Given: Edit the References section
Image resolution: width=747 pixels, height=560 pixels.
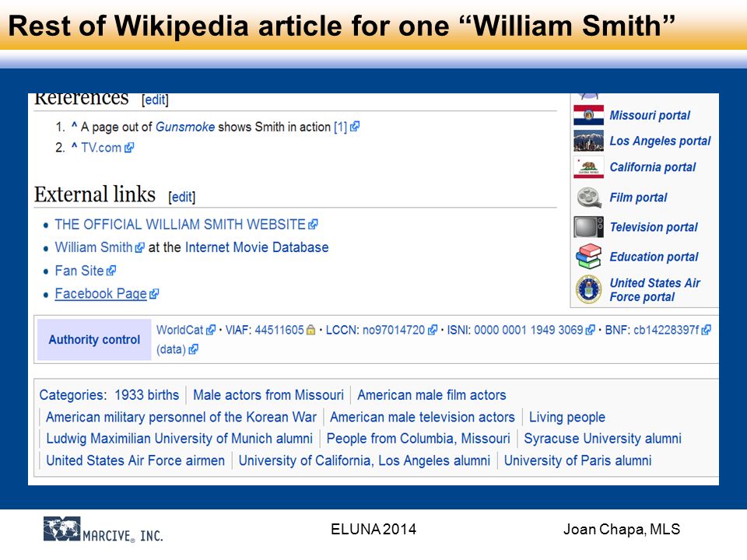Looking at the screenshot, I should pos(155,100).
